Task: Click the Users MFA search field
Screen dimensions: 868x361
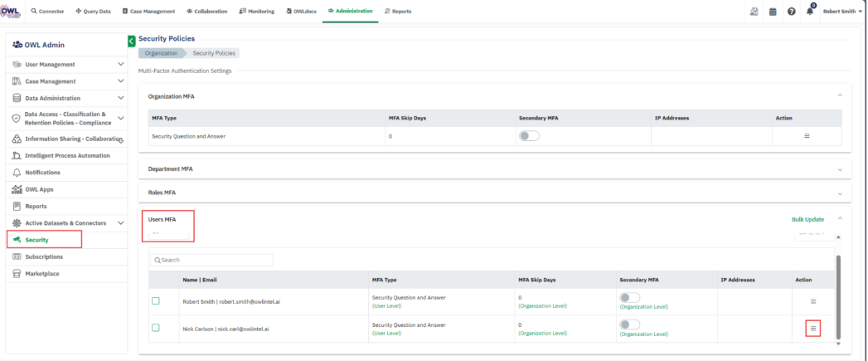Action: [x=212, y=260]
